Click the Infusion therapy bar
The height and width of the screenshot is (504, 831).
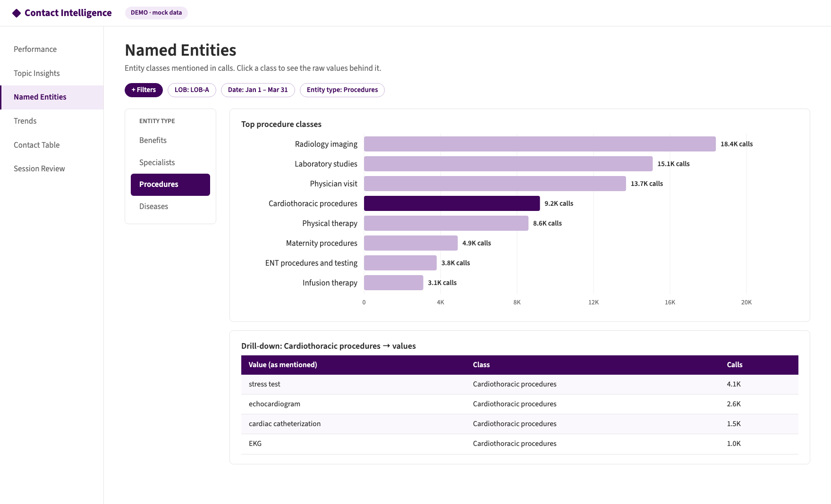click(393, 283)
